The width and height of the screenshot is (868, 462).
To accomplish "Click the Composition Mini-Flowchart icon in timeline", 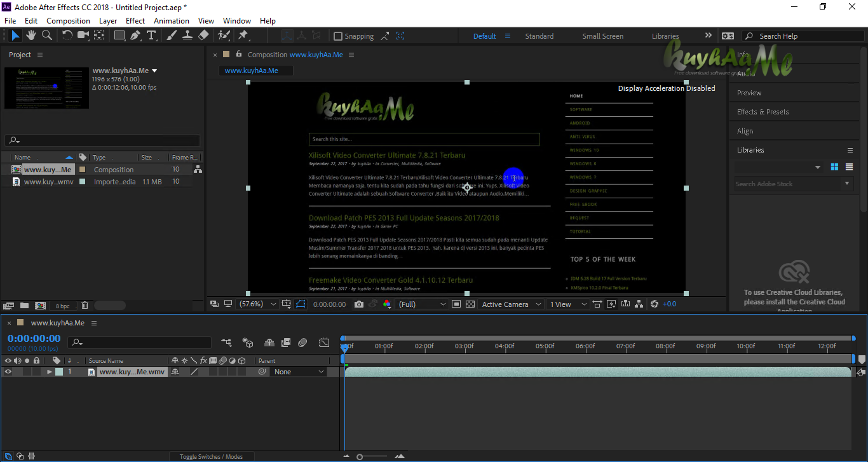I will click(227, 343).
